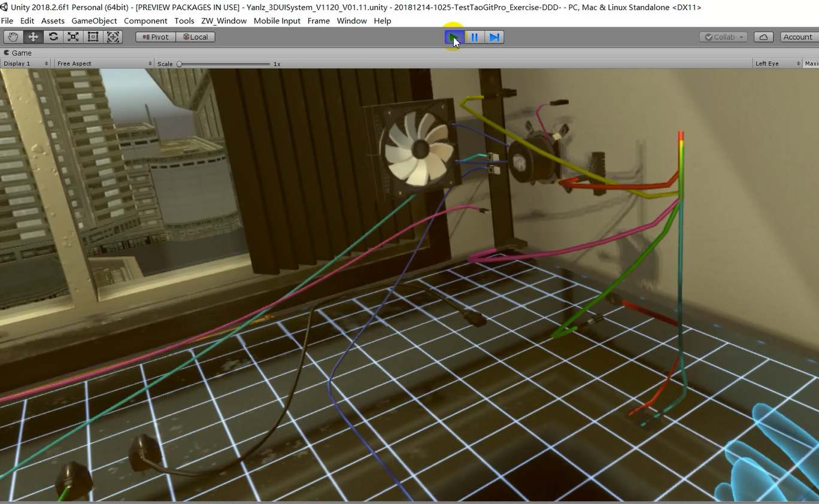Open the Display 1 dropdown
The height and width of the screenshot is (504, 819).
click(25, 63)
